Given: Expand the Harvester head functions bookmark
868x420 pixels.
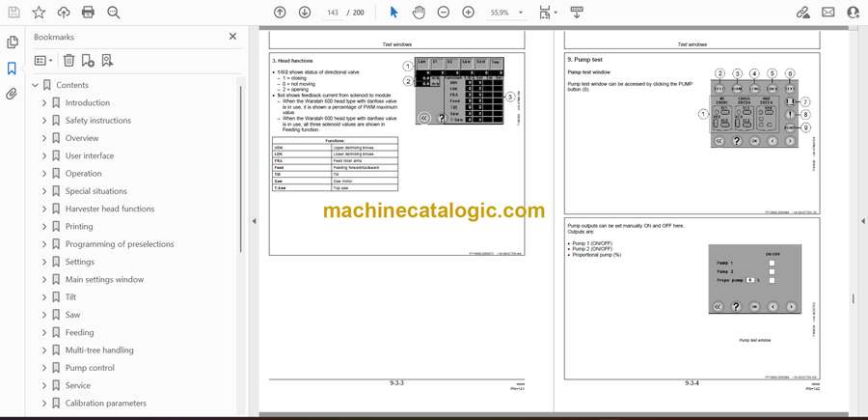Looking at the screenshot, I should pyautogui.click(x=44, y=209).
